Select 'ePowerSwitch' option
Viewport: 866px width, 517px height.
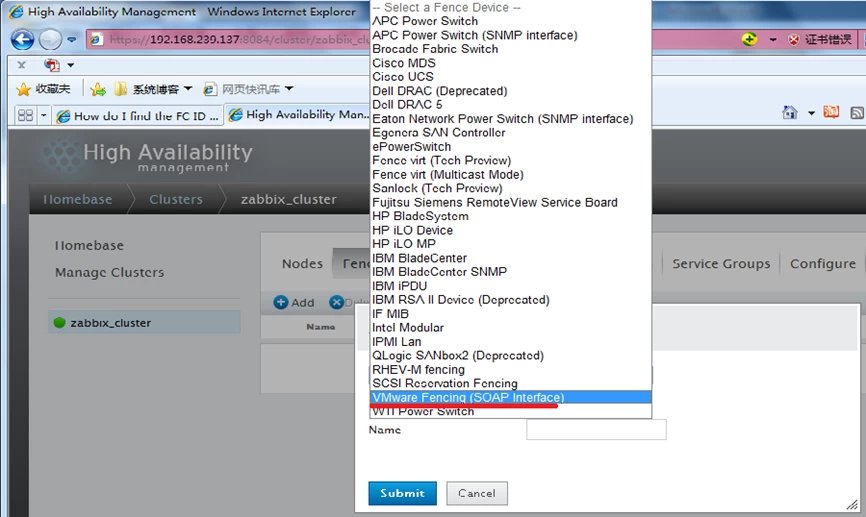510,147
